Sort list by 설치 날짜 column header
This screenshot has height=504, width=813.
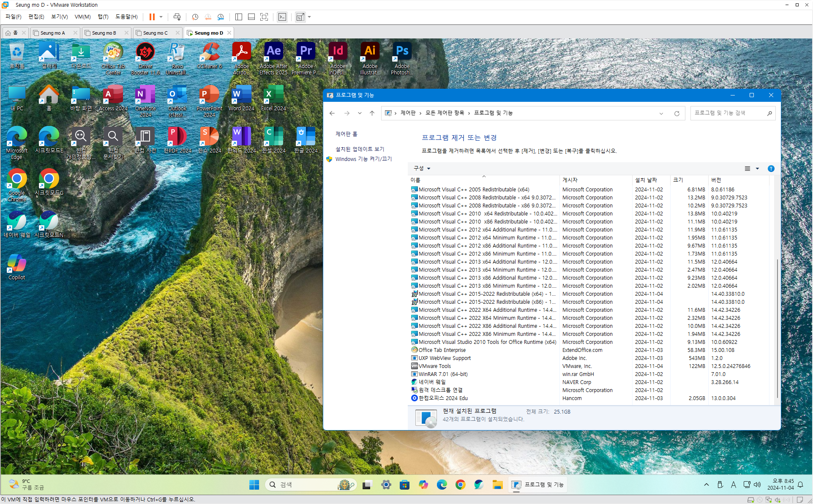point(646,180)
